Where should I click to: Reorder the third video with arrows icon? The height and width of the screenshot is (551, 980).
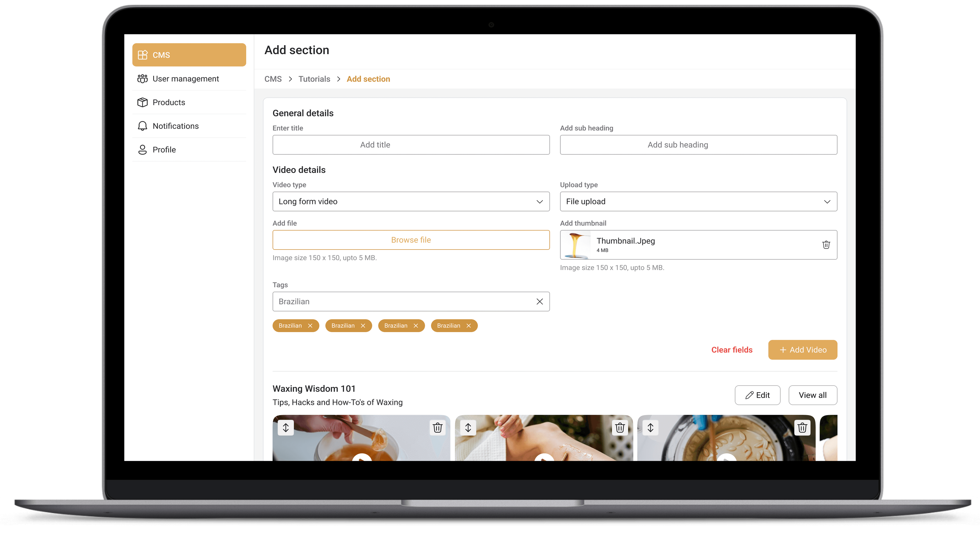[x=651, y=428]
